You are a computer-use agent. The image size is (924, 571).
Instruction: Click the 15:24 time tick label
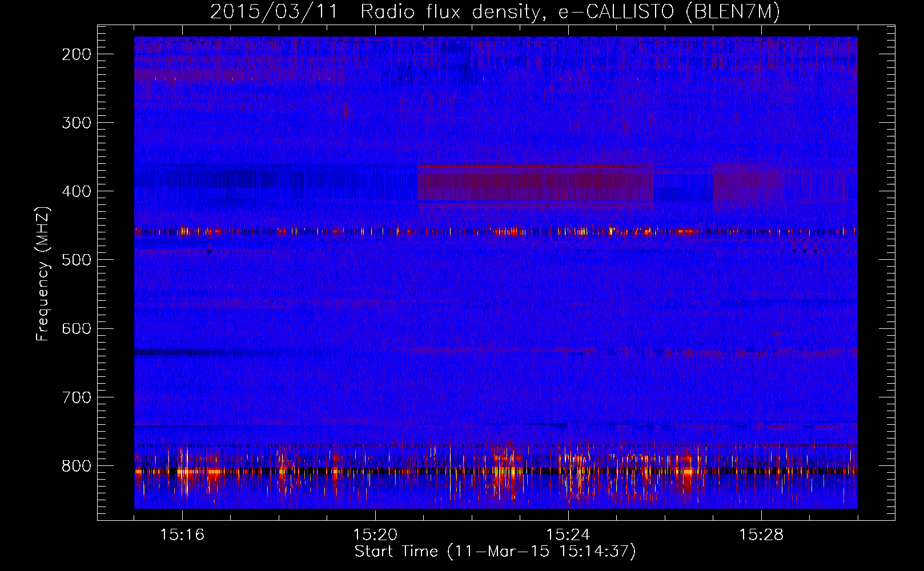[x=568, y=534]
